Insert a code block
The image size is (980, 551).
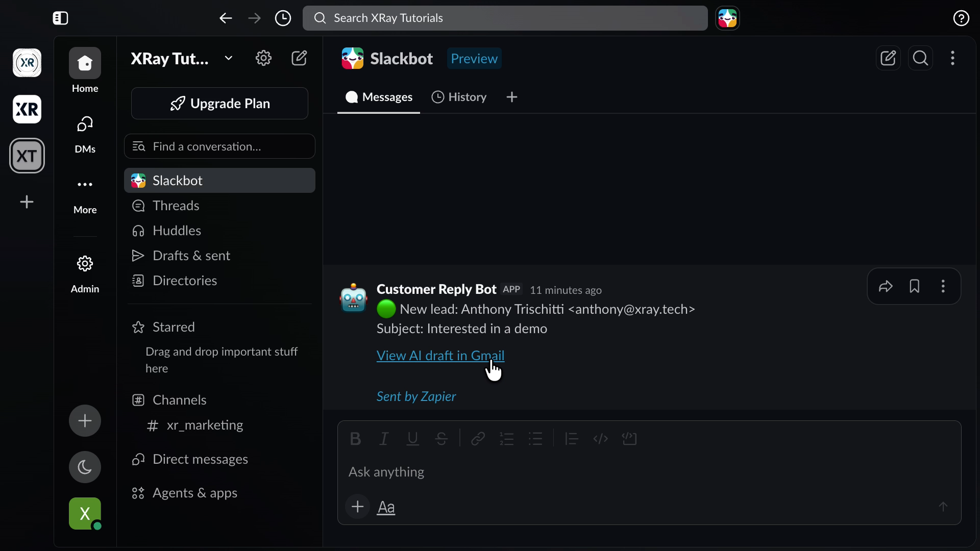click(629, 439)
